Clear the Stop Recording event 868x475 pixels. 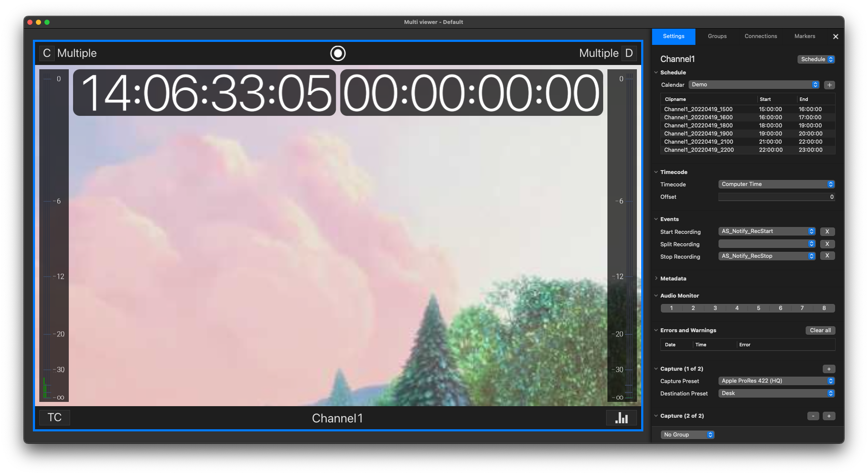pos(827,256)
